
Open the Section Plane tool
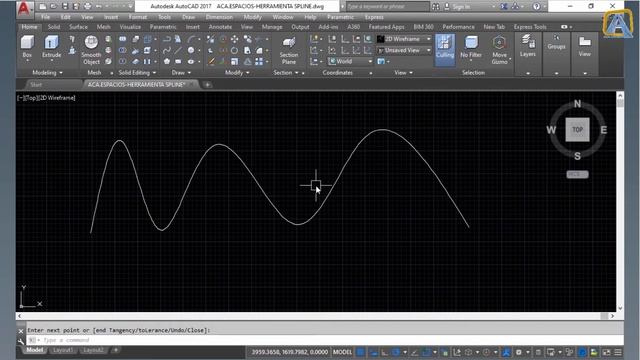point(289,50)
